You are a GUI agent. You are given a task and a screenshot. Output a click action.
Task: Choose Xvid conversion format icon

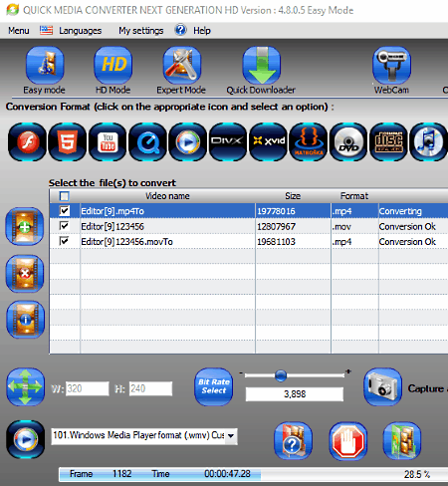[269, 142]
